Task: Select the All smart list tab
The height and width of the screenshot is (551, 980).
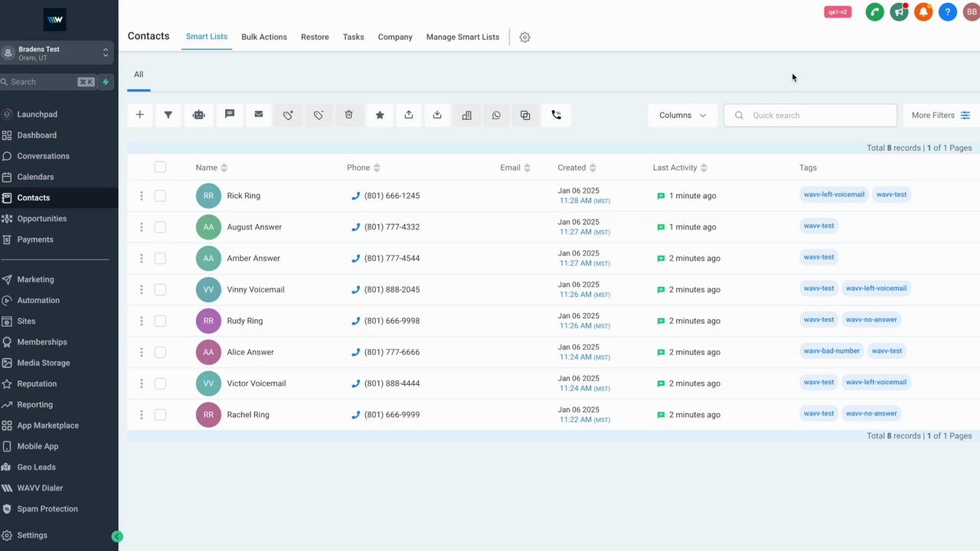Action: click(139, 74)
